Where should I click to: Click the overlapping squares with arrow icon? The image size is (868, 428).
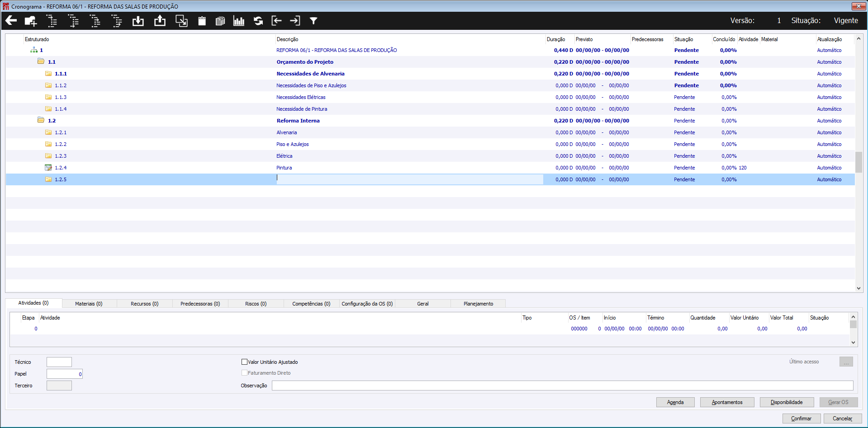coord(181,21)
